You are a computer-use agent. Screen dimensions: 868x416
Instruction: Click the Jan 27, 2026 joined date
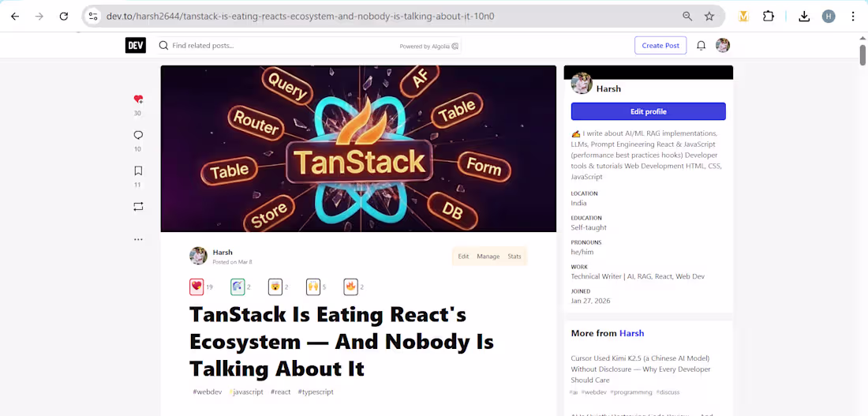(x=590, y=301)
